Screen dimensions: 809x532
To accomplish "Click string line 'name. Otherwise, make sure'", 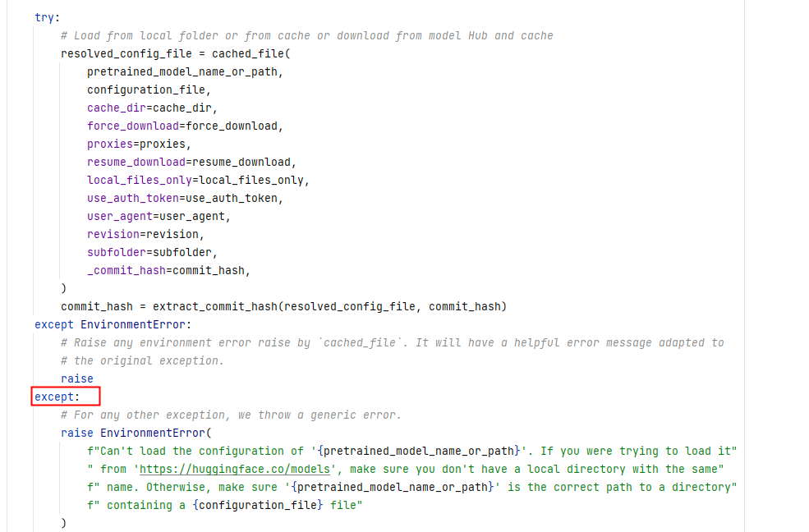I will (x=412, y=487).
